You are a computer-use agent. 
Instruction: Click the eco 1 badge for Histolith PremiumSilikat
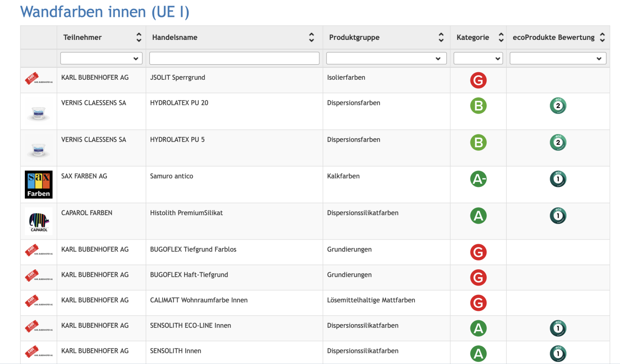coord(558,216)
